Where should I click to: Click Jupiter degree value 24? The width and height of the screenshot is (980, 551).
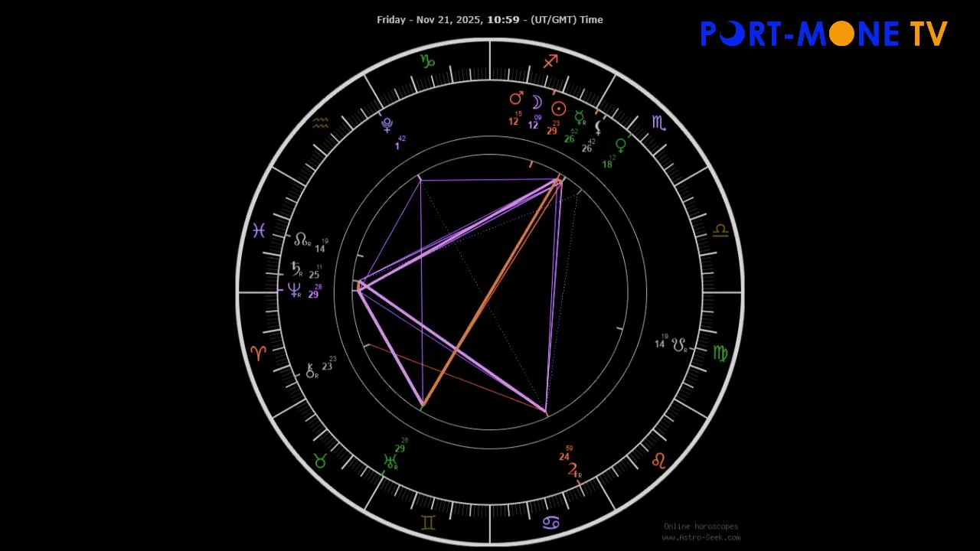click(x=564, y=458)
